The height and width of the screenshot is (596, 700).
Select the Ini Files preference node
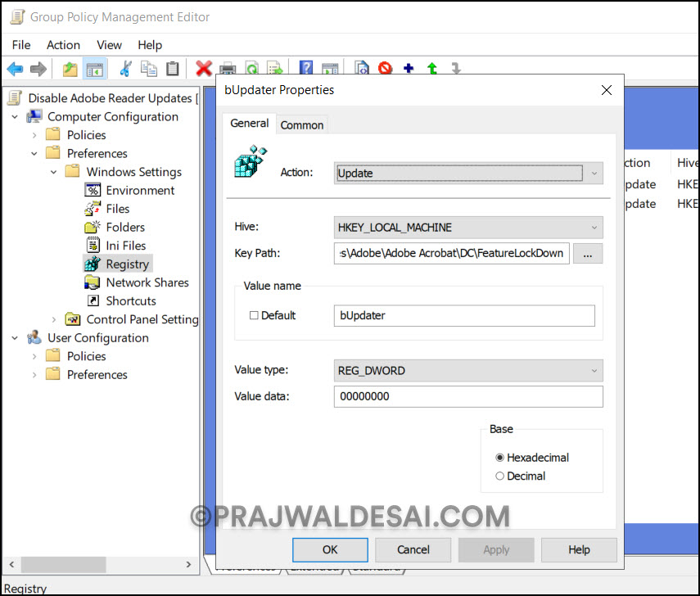tap(115, 246)
